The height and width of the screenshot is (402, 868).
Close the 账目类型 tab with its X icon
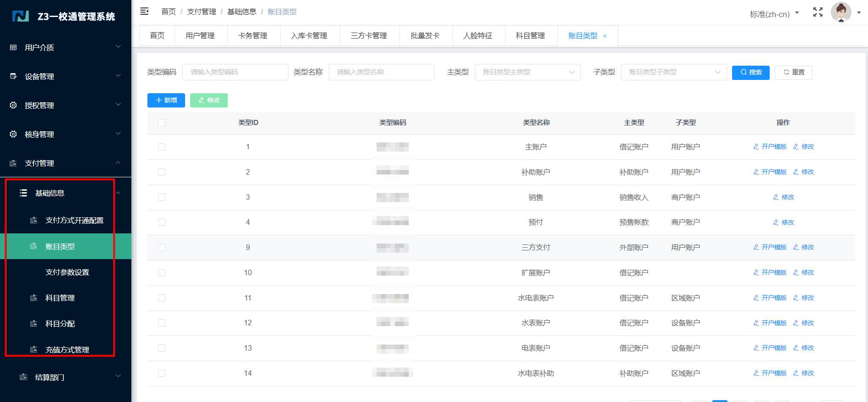point(604,36)
